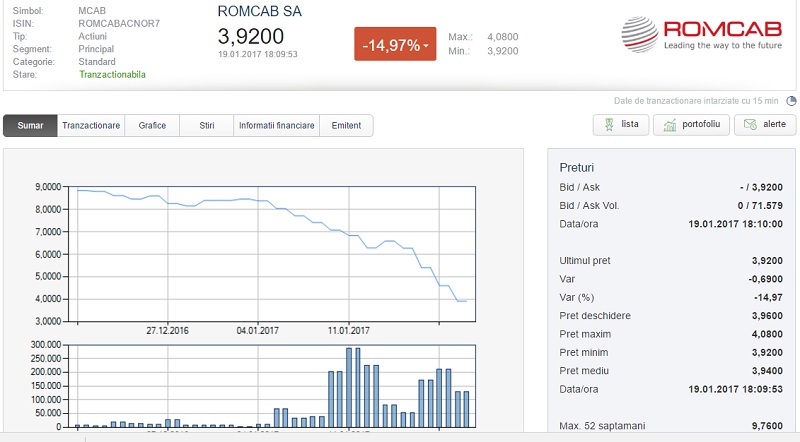Click the 11.01.2017 date axis label
This screenshot has height=442, width=800.
(x=348, y=331)
